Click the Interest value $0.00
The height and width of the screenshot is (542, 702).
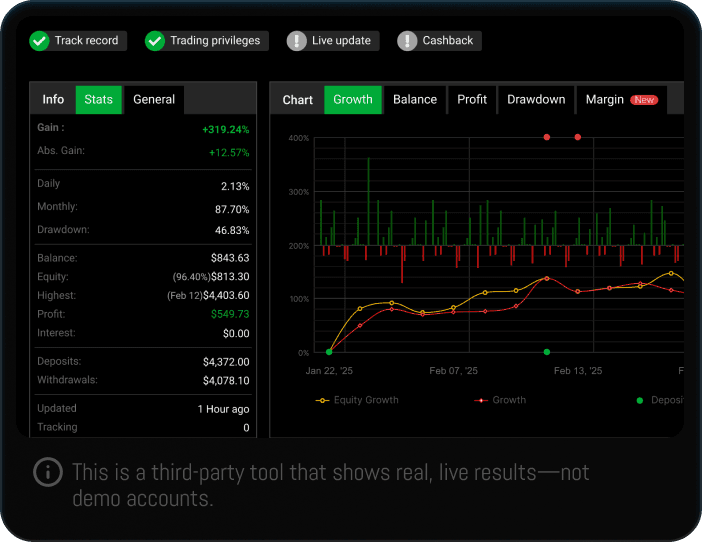pos(236,333)
